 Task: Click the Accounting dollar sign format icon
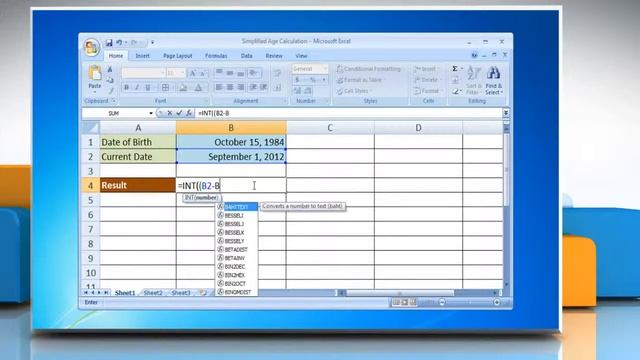(298, 80)
